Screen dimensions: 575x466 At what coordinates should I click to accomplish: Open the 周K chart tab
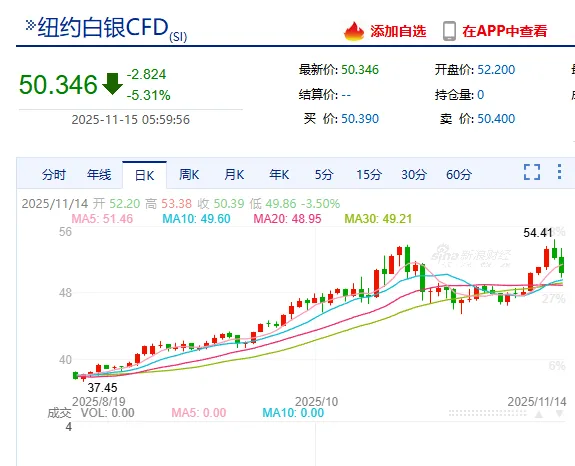189,175
